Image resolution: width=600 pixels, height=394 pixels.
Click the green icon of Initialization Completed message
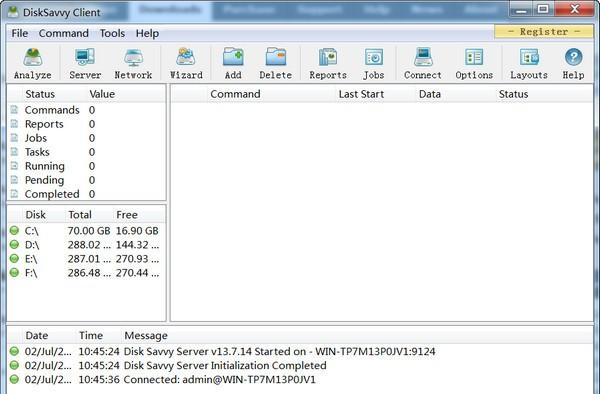pos(14,365)
